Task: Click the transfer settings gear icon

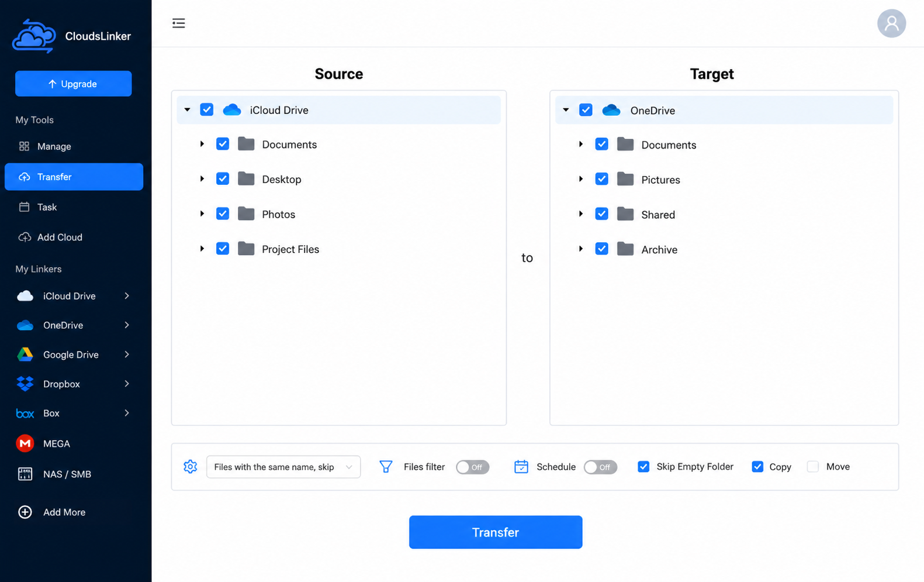Action: click(x=191, y=467)
